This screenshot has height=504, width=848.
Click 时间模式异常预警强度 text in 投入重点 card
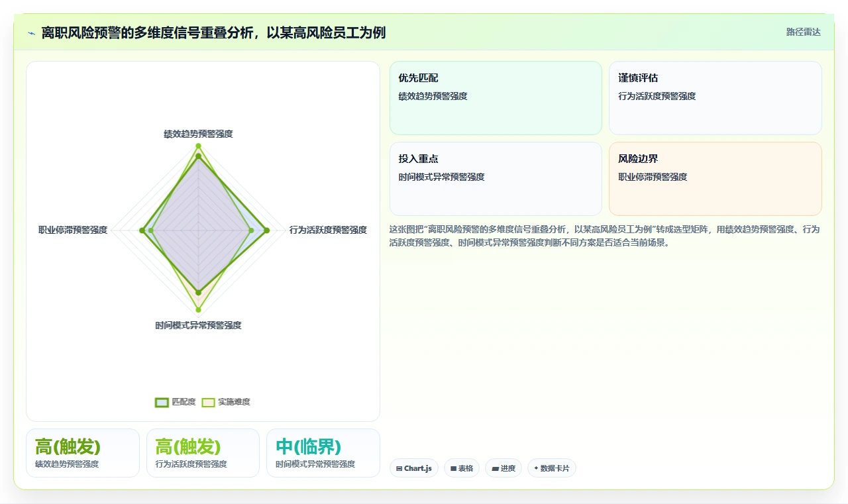tap(441, 177)
